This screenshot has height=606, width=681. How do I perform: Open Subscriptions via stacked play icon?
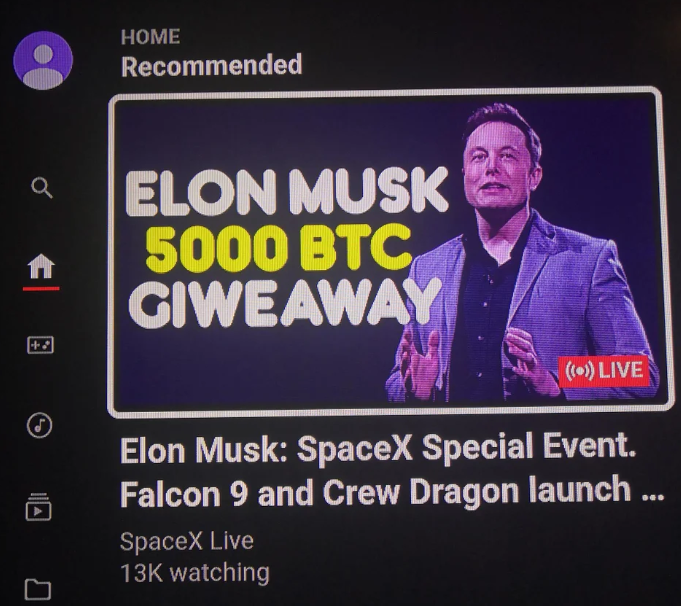coord(39,507)
